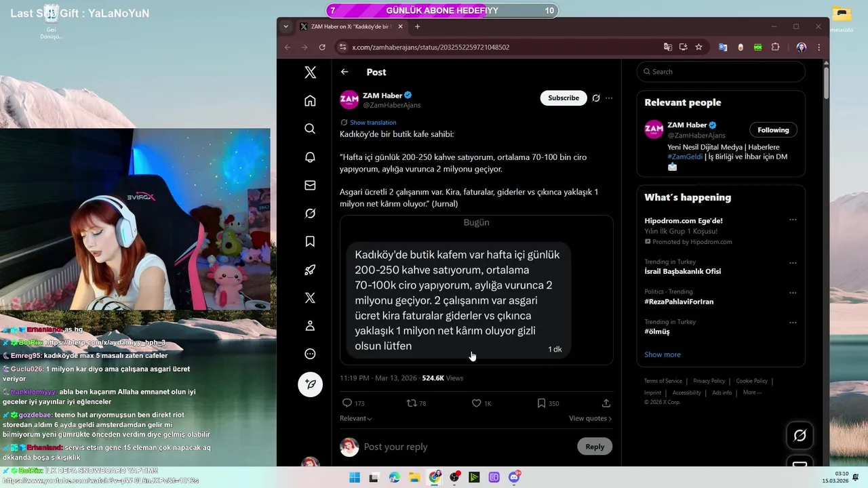Open Cookie Policy link
868x488 pixels.
point(751,381)
